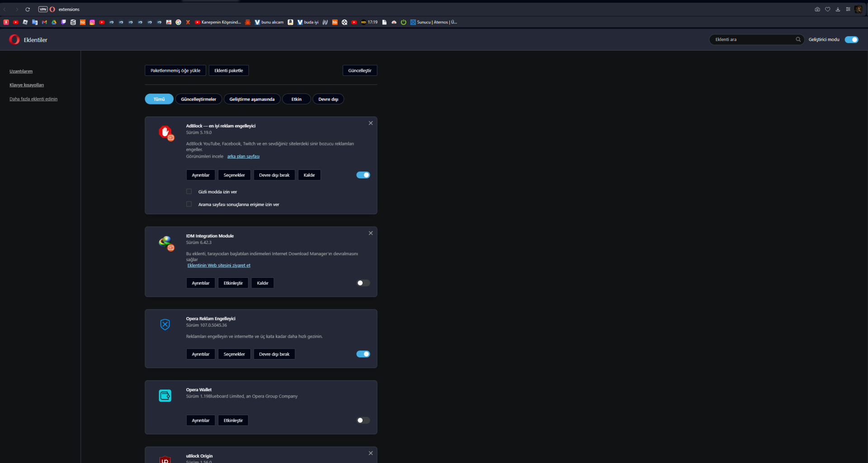The width and height of the screenshot is (868, 463).
Task: Open Opera Wallet Ayrıntılar
Action: point(201,421)
